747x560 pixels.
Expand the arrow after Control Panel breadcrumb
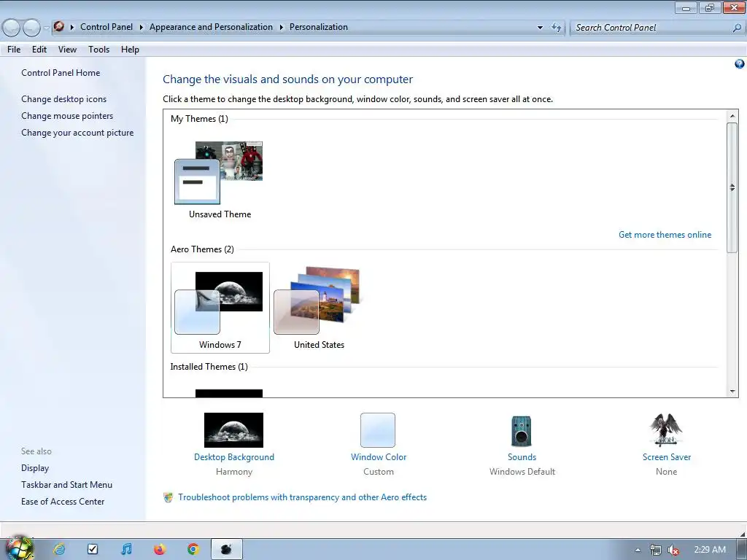[x=141, y=27]
